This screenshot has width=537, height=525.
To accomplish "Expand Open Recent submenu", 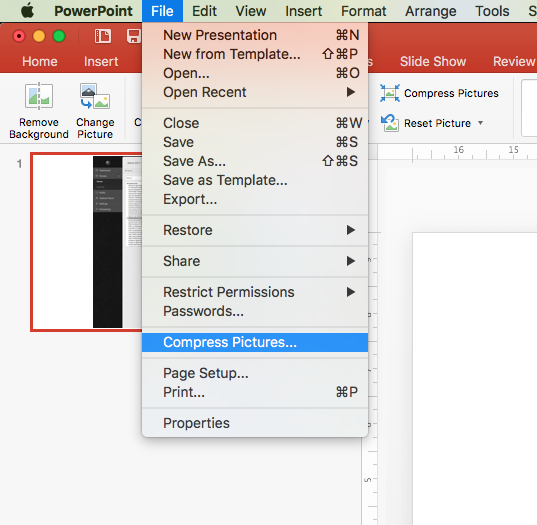I will click(x=255, y=92).
